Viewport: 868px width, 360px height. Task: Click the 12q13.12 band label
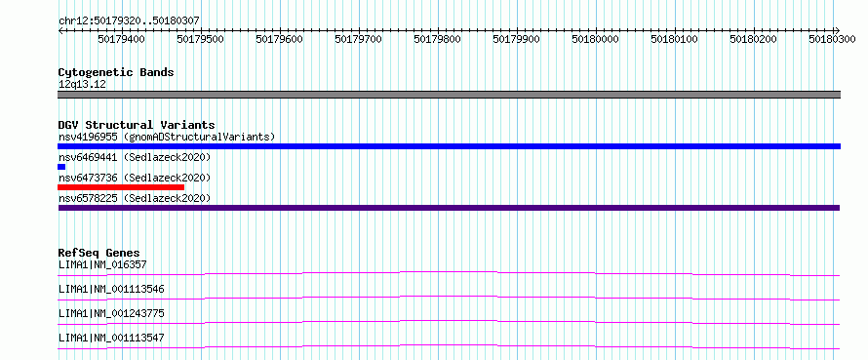(82, 85)
